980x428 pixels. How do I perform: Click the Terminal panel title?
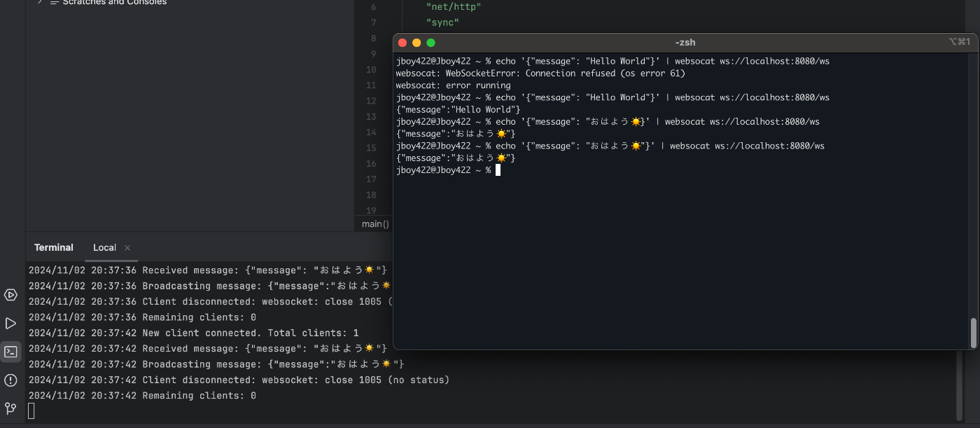(x=54, y=248)
